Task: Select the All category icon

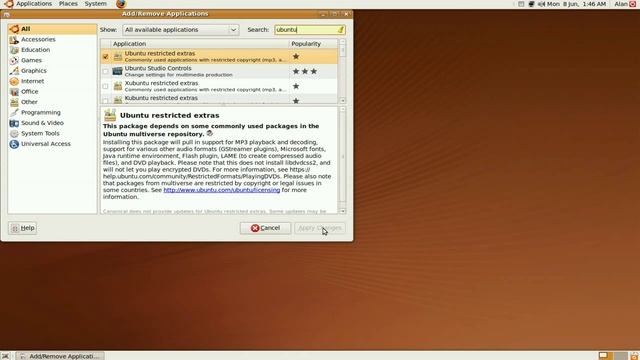Action: pos(14,29)
